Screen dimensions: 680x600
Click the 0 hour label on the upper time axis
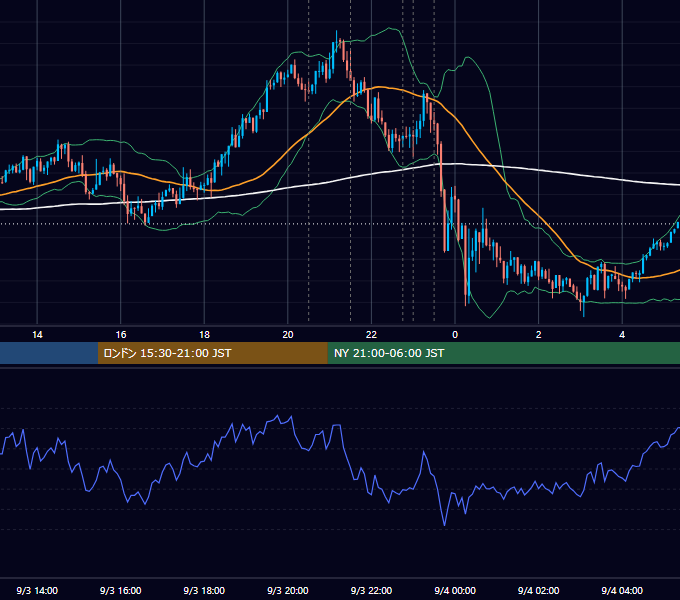(x=455, y=335)
